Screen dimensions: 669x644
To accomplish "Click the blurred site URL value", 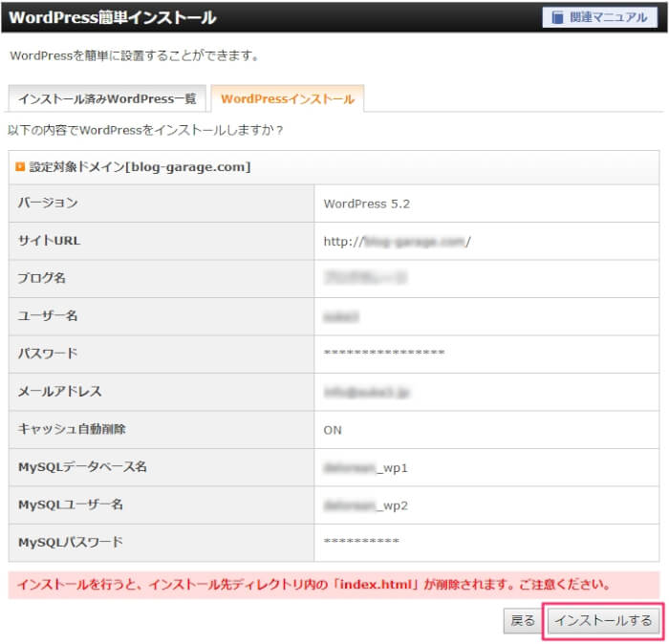I will coord(397,242).
